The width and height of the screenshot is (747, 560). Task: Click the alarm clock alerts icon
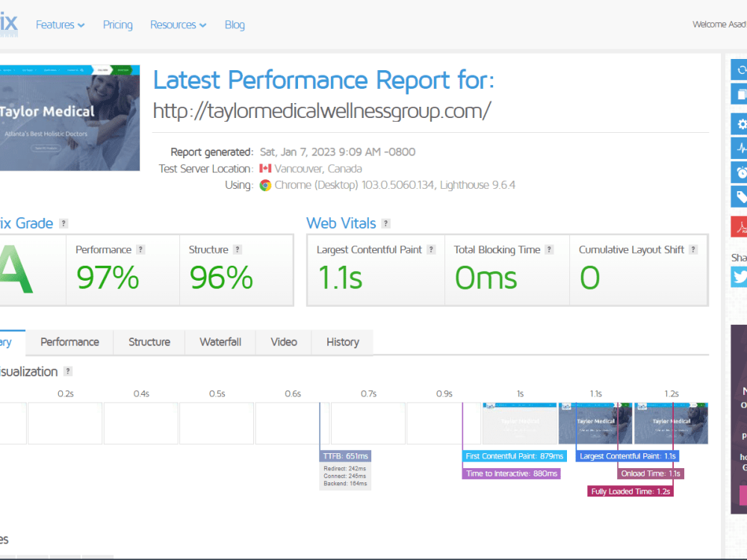click(740, 172)
